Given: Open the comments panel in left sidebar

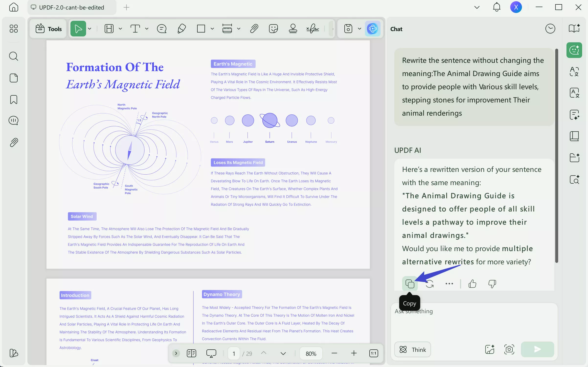Looking at the screenshot, I should (x=13, y=120).
